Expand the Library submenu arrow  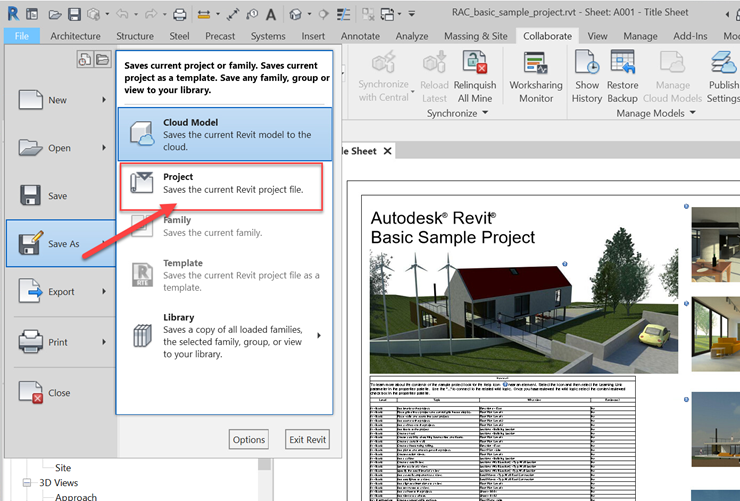click(319, 335)
